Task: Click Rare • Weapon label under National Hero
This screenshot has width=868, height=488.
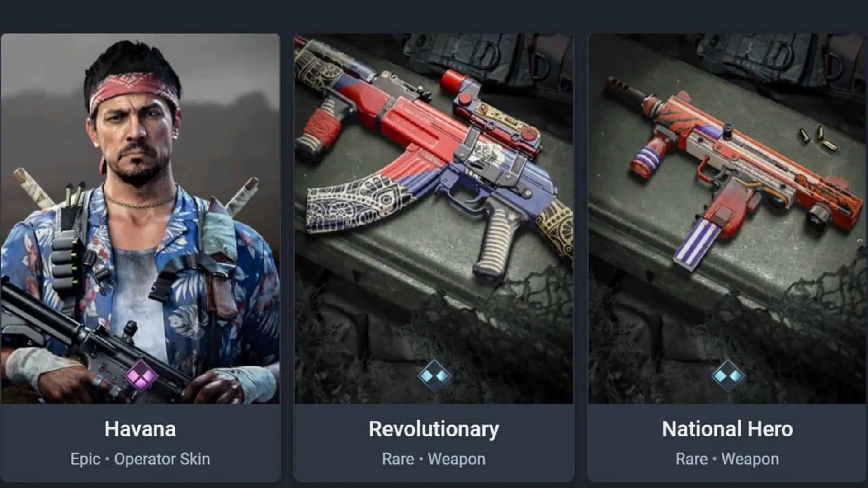Action: (x=727, y=459)
